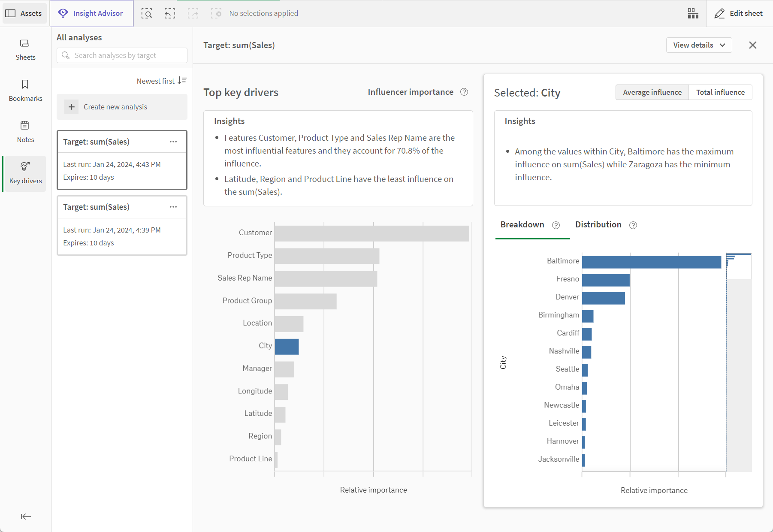This screenshot has width=773, height=532.
Task: Click the Denver bar in breakdown chart
Action: tap(603, 298)
